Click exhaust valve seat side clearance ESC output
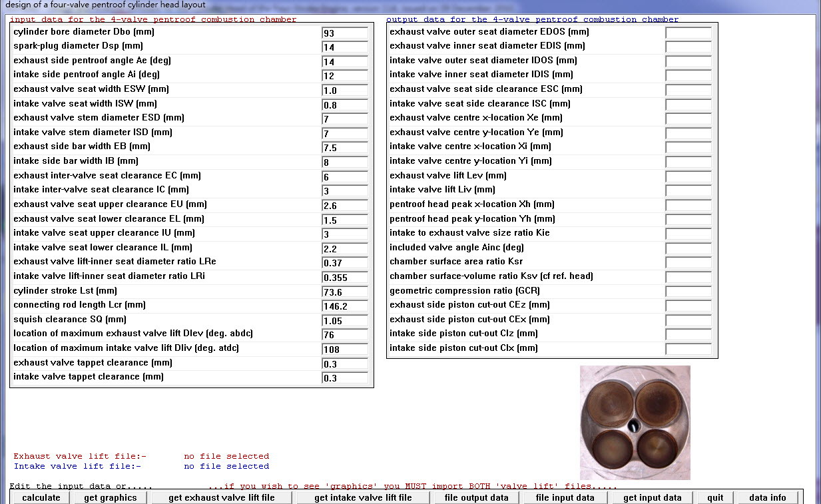Screen dimensions: 821x504 pyautogui.click(x=688, y=90)
